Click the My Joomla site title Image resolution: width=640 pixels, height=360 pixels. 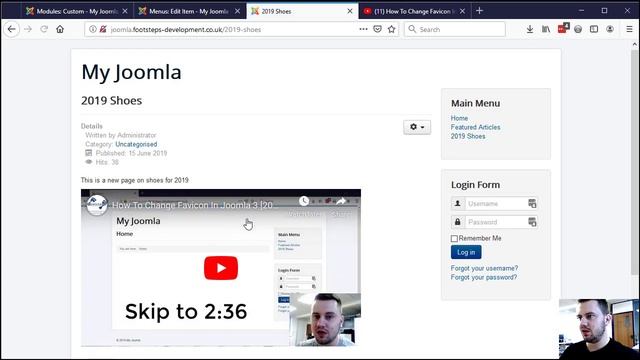[x=131, y=72]
